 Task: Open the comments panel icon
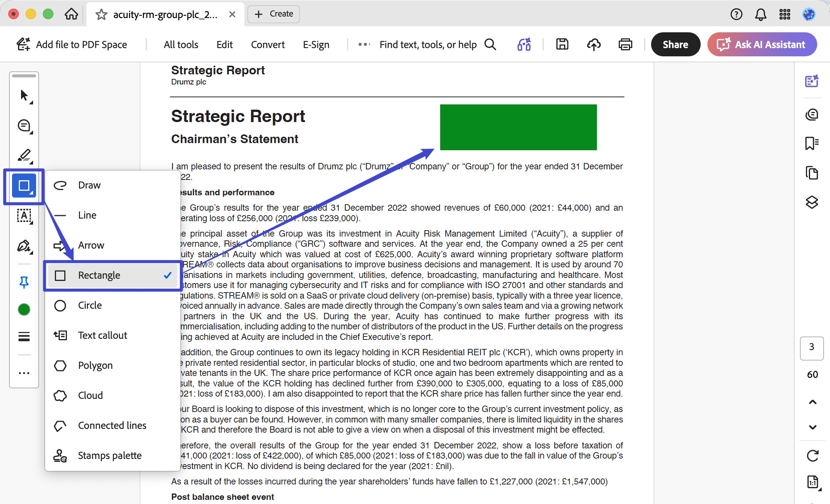(x=812, y=114)
